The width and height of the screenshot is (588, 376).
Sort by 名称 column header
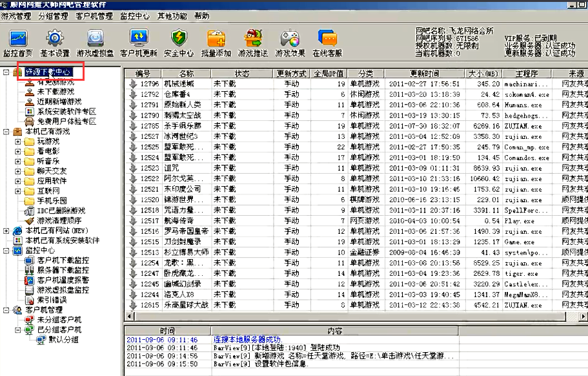coord(187,74)
